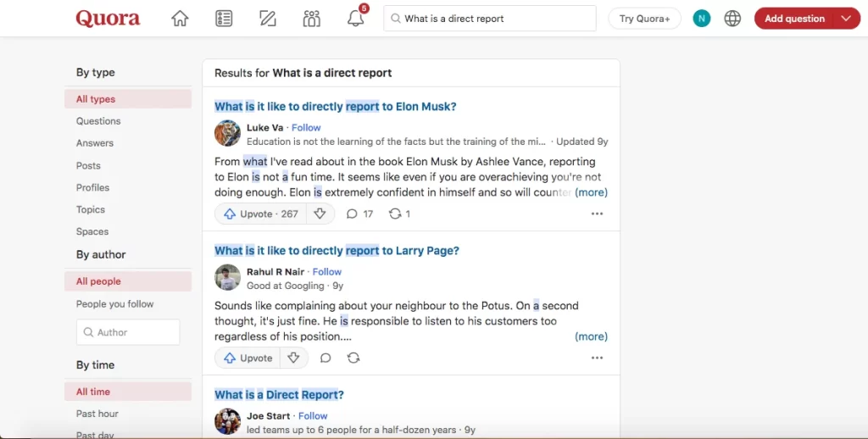868x439 pixels.
Task: Expand the Add question dropdown arrow
Action: [x=846, y=19]
